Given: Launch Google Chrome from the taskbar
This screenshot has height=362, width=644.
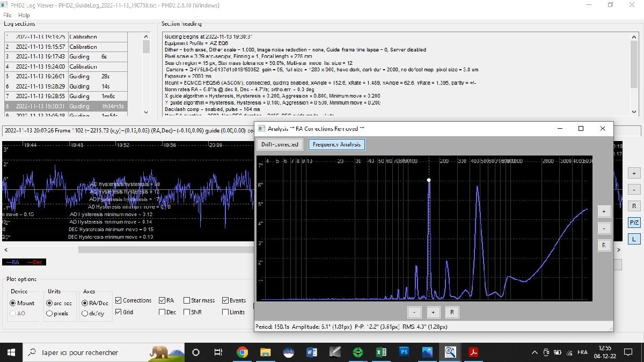Looking at the screenshot, I should 242,352.
